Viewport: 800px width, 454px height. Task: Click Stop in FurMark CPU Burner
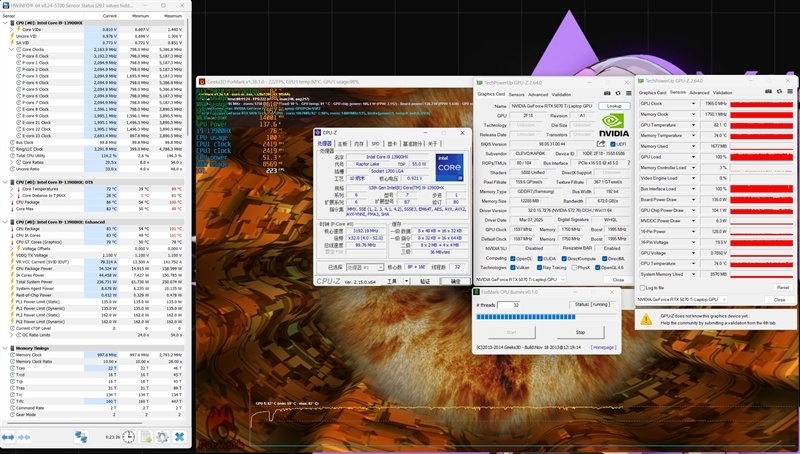[x=580, y=332]
